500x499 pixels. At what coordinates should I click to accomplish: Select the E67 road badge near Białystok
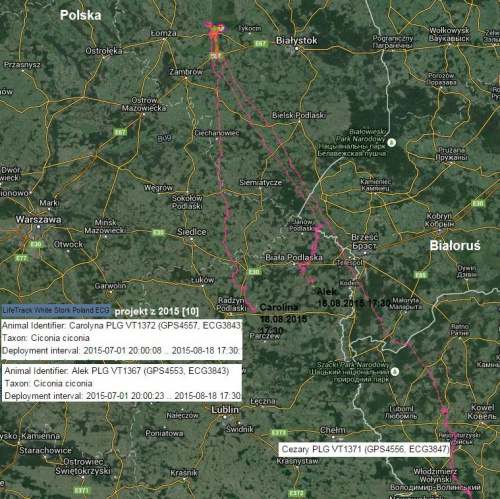260,43
